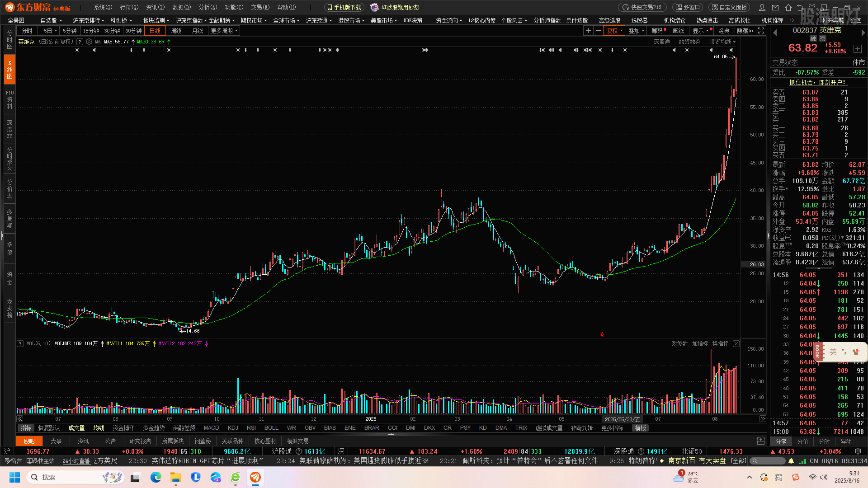Go to previous stock left arrow
The image size is (868, 488).
coord(775,33)
